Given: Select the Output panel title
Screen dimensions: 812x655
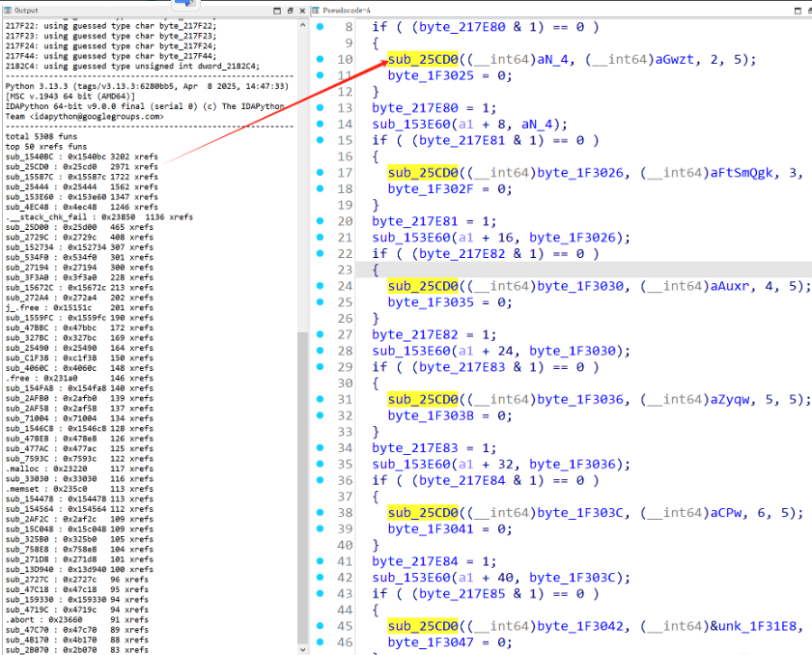Looking at the screenshot, I should point(26,11).
